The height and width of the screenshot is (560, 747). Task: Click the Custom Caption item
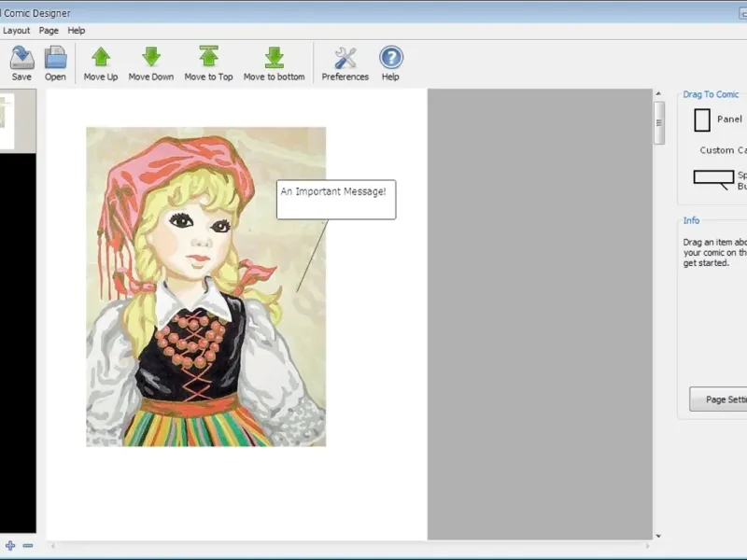click(723, 150)
